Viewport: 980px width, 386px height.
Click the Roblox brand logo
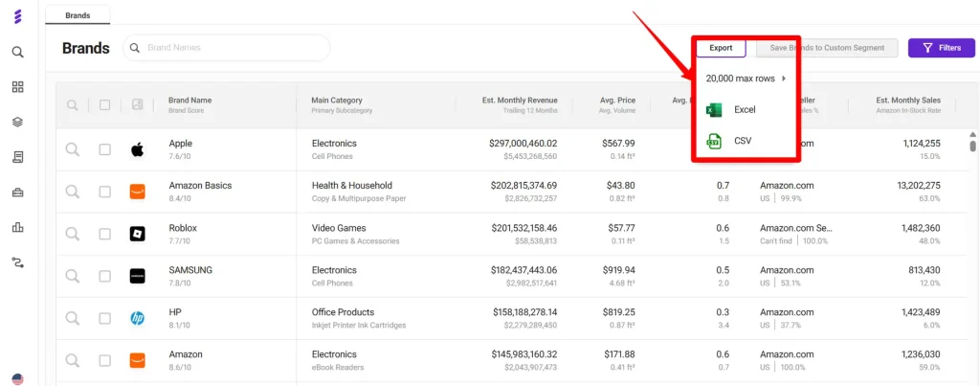pyautogui.click(x=138, y=234)
